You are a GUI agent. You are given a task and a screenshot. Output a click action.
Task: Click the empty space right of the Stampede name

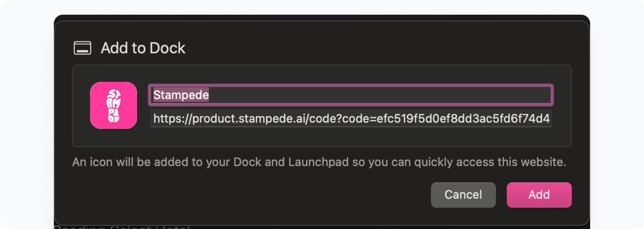coord(380,95)
